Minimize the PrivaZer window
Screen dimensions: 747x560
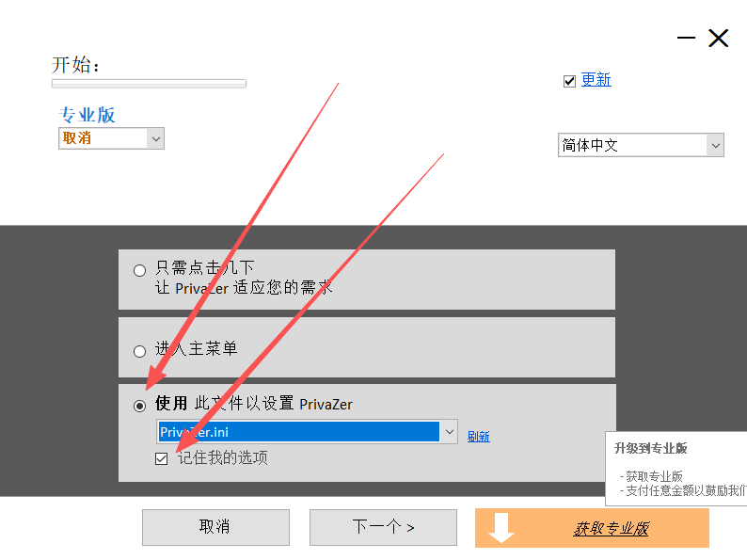[x=686, y=38]
